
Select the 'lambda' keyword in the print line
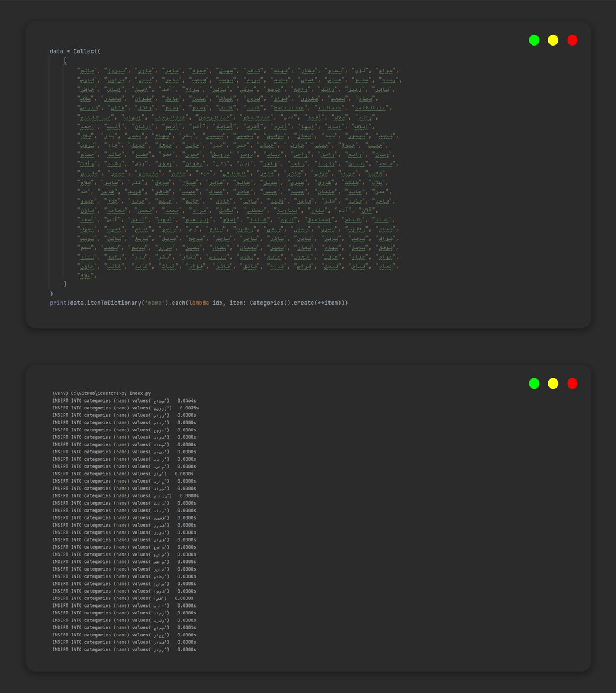199,303
